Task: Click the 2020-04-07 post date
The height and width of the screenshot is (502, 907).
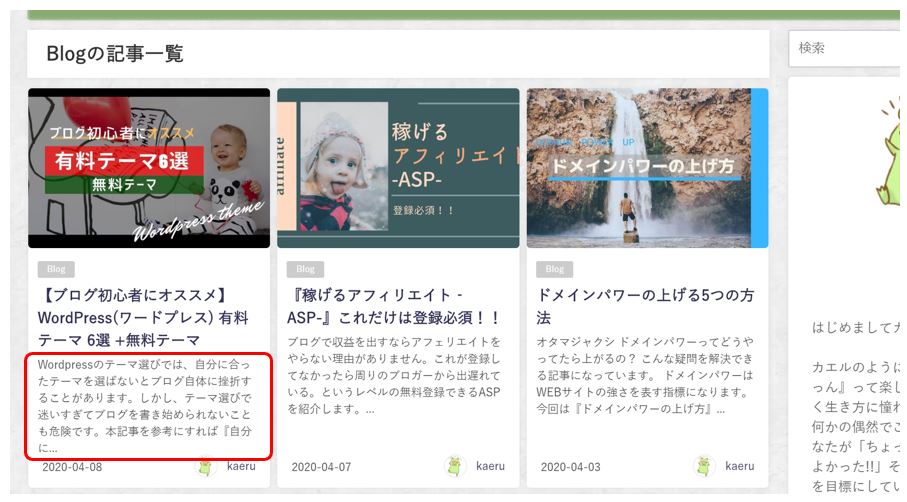Action: pyautogui.click(x=321, y=467)
